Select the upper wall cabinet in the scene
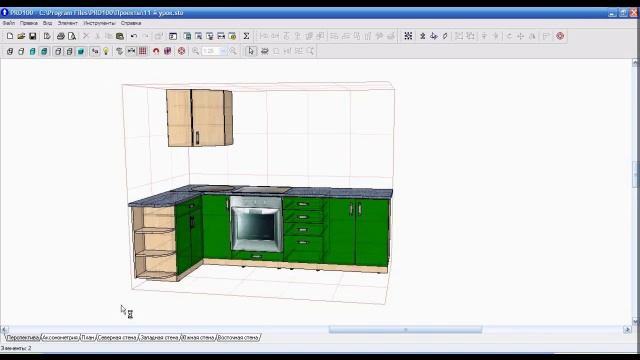Image resolution: width=640 pixels, height=360 pixels. 200,118
